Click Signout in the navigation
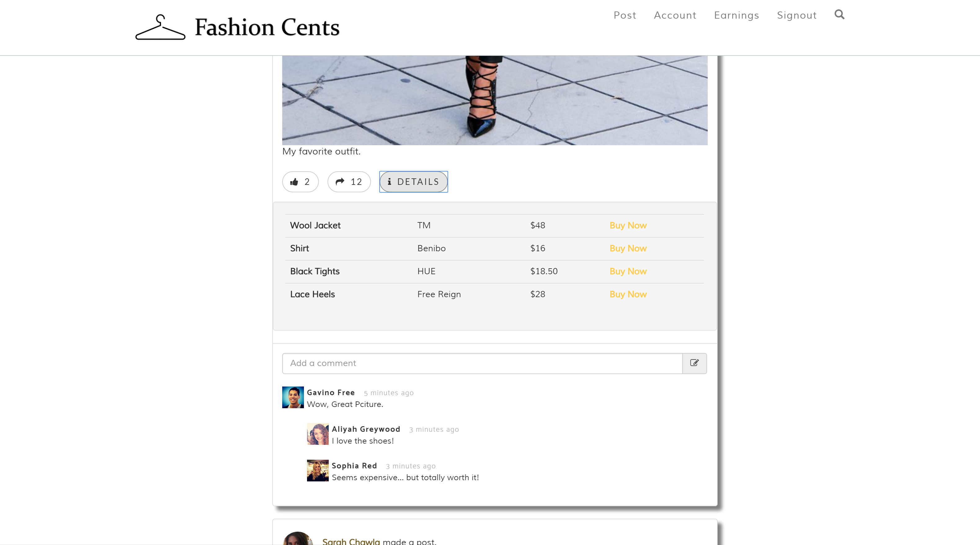This screenshot has height=545, width=980. coord(797,15)
